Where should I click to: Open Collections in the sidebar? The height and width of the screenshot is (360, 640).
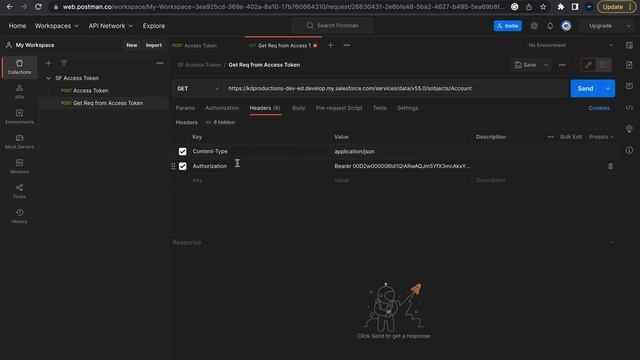(x=19, y=67)
